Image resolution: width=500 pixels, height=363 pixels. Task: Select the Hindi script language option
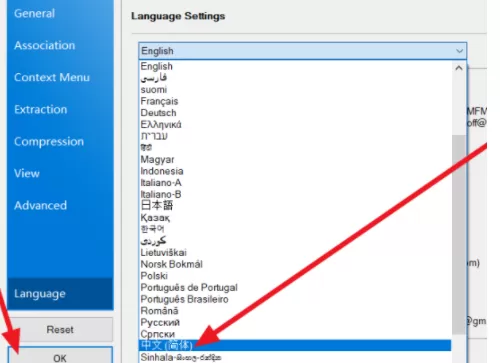(x=295, y=148)
